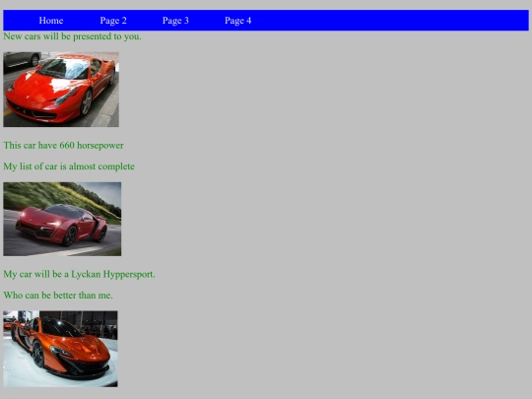The height and width of the screenshot is (399, 532).
Task: Click the orange McLaren car image
Action: point(60,349)
